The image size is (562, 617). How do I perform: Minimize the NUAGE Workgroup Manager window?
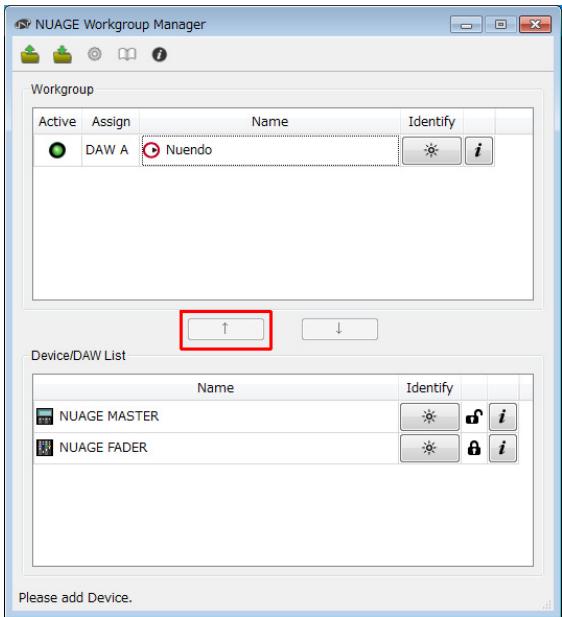tap(466, 24)
